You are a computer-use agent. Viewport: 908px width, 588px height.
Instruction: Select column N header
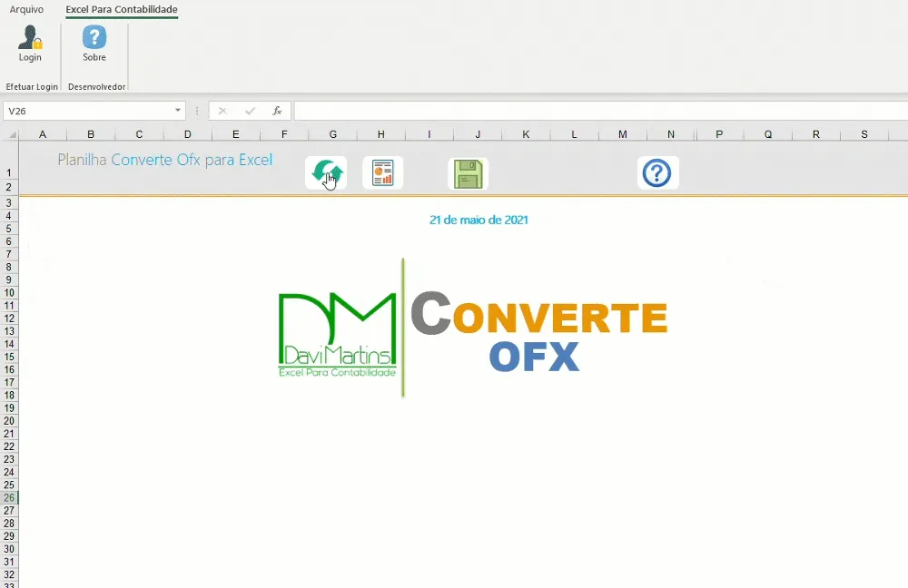[x=671, y=134]
